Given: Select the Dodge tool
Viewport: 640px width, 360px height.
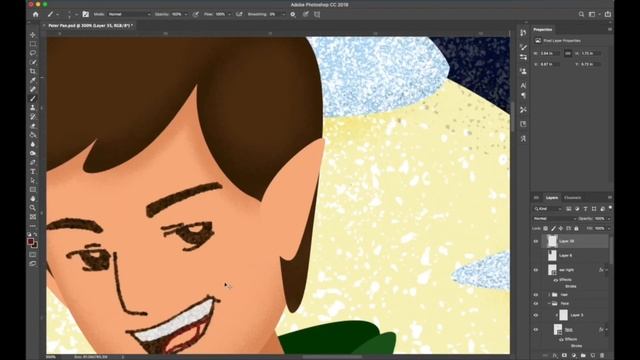Looking at the screenshot, I should tap(33, 153).
